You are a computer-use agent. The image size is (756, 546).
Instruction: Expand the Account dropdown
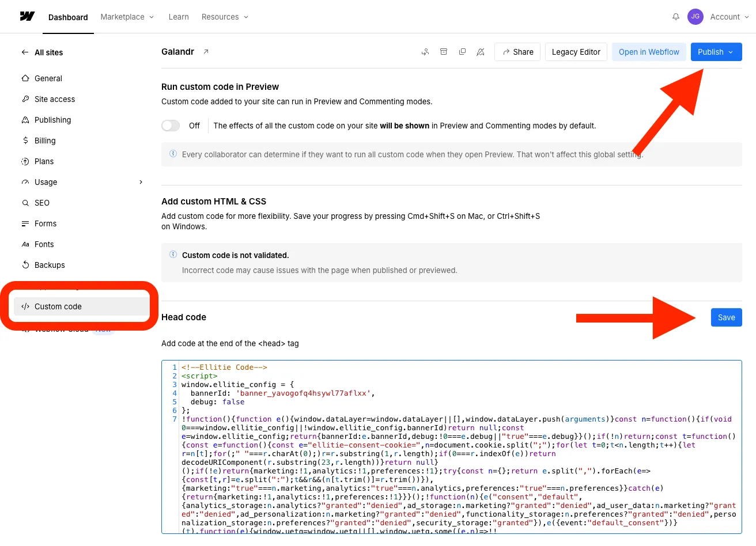729,17
